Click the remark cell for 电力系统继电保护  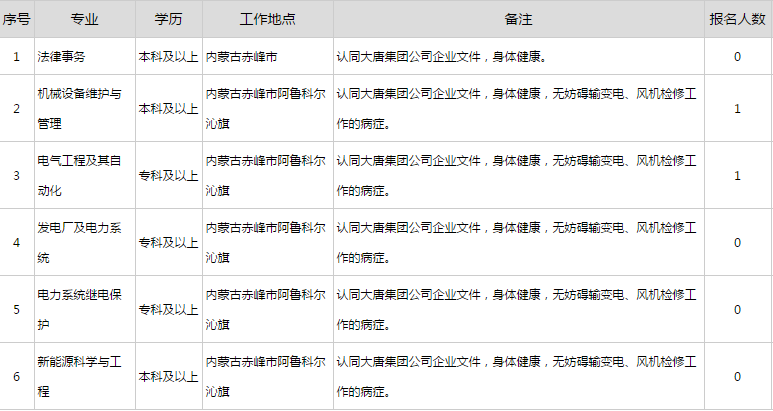(517, 309)
